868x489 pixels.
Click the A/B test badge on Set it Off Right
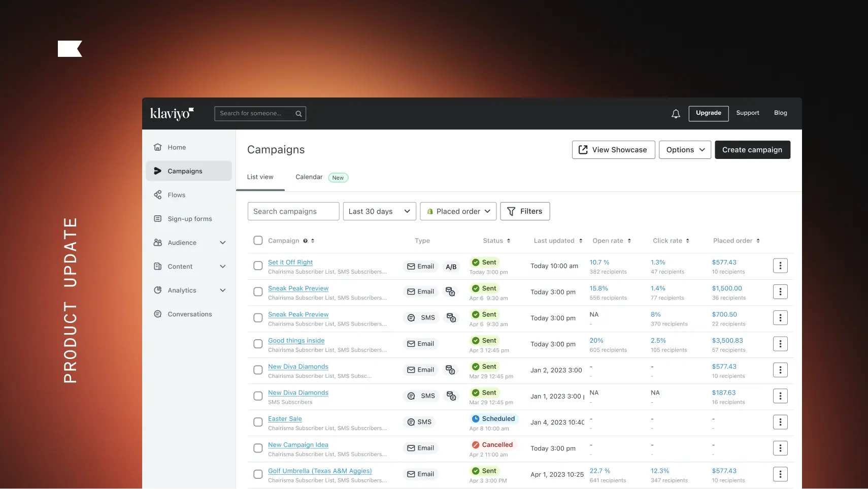pyautogui.click(x=451, y=267)
